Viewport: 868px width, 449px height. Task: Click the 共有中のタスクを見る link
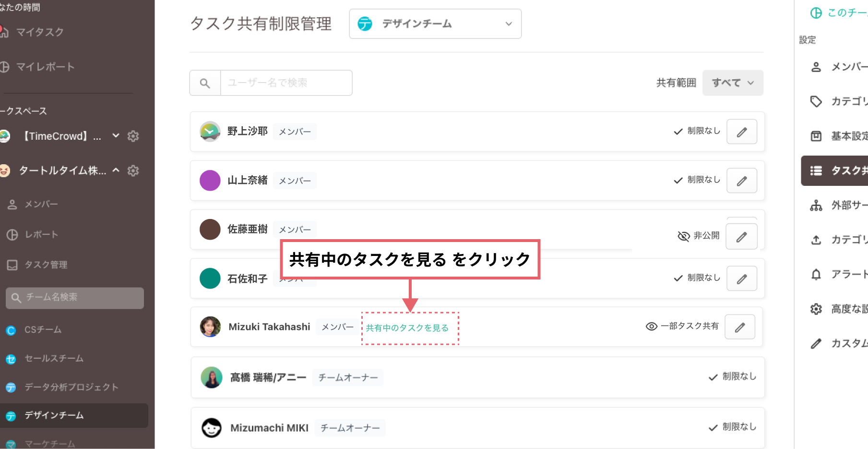click(x=407, y=328)
